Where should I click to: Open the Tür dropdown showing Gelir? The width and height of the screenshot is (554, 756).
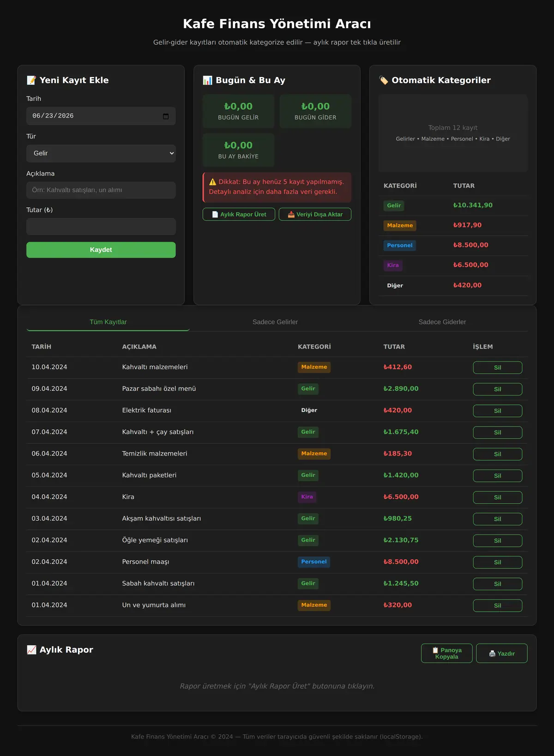[x=101, y=153]
